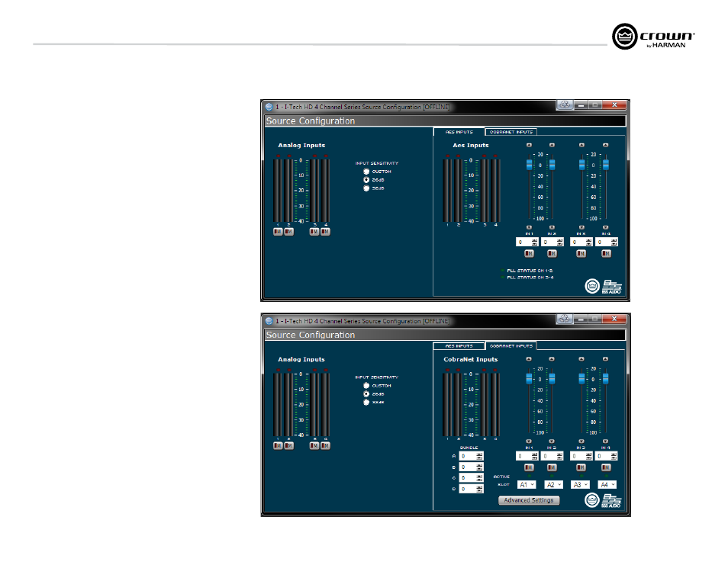Click the CobraNet IN 4 gain value field
728x562 pixels.
[x=603, y=456]
